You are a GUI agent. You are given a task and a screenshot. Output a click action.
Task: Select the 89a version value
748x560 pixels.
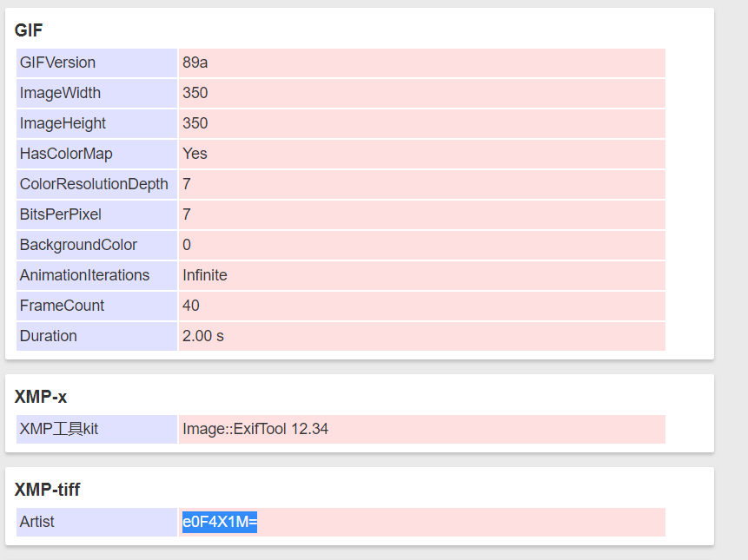(x=193, y=63)
